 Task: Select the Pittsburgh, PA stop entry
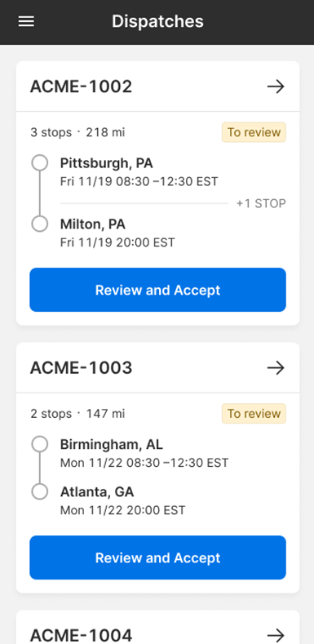pyautogui.click(x=139, y=172)
